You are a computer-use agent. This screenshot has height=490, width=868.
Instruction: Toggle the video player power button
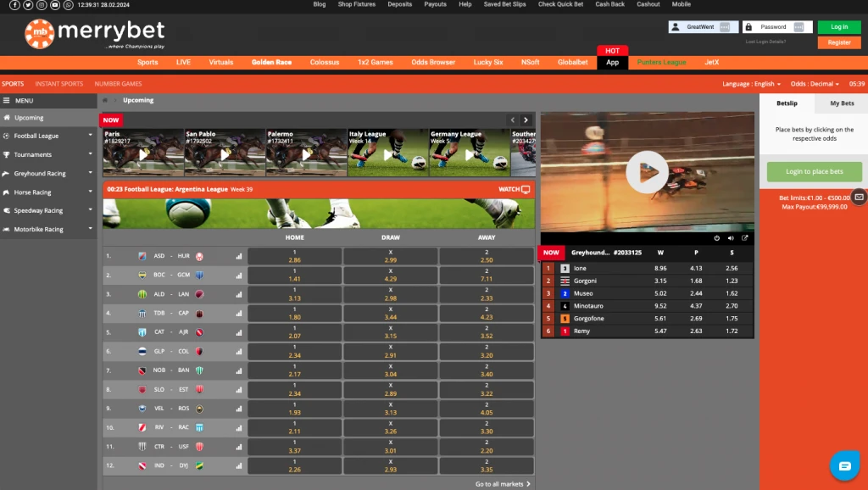pos(717,238)
